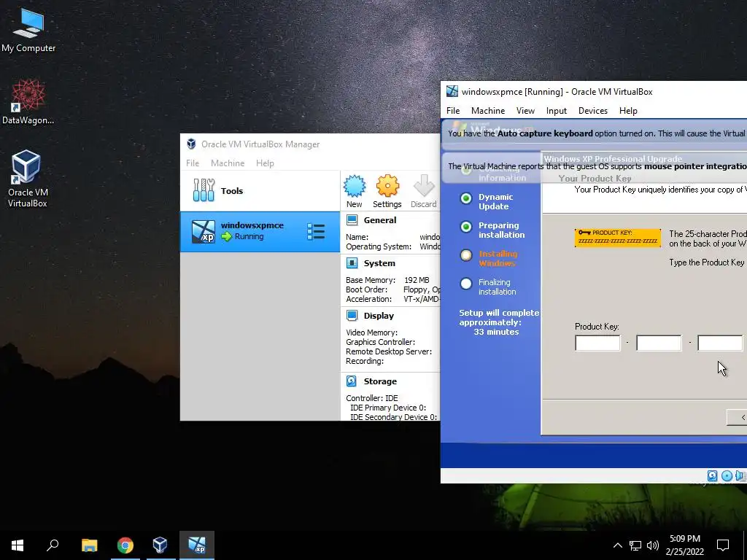
Task: Click the volume speaker icon in tray
Action: click(653, 545)
